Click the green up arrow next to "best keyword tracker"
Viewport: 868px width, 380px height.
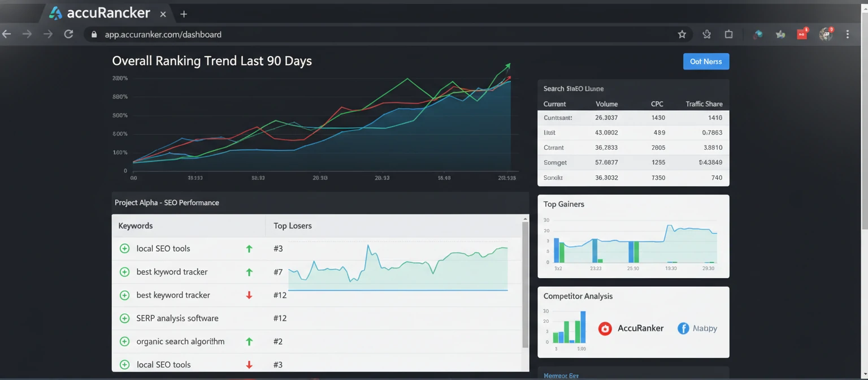(249, 272)
